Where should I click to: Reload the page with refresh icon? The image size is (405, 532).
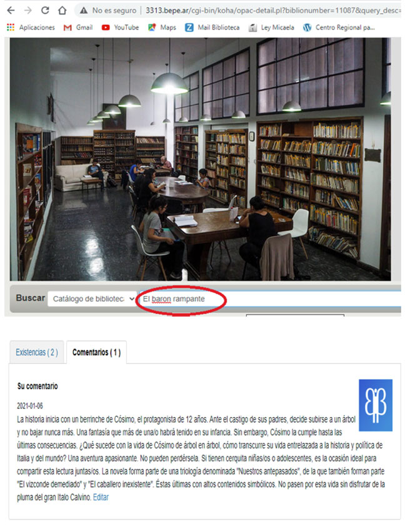pos(45,11)
